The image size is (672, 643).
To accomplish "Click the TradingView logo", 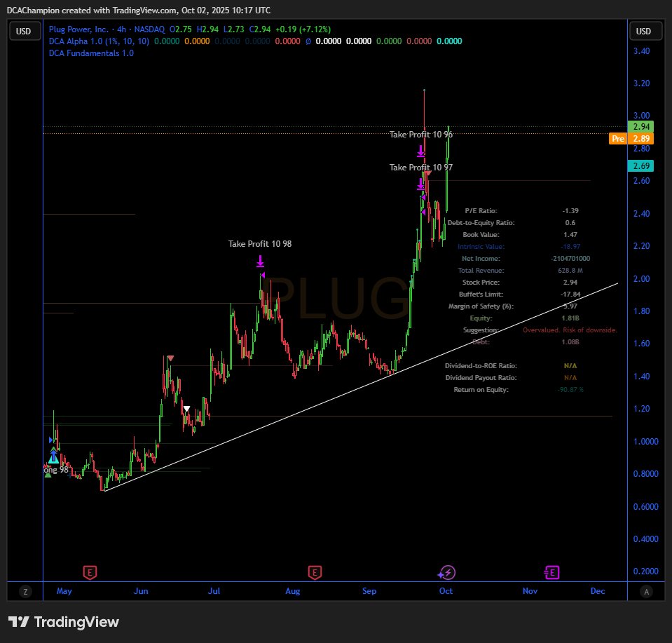I will click(x=63, y=622).
